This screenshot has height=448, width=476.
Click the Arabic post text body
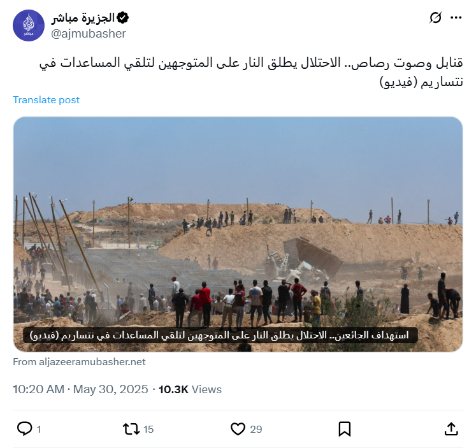[x=251, y=72]
